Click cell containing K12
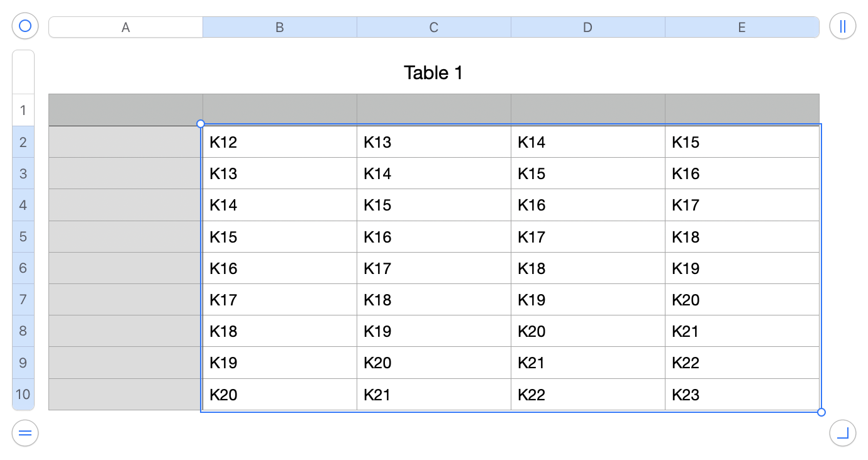The width and height of the screenshot is (868, 460). tap(279, 142)
